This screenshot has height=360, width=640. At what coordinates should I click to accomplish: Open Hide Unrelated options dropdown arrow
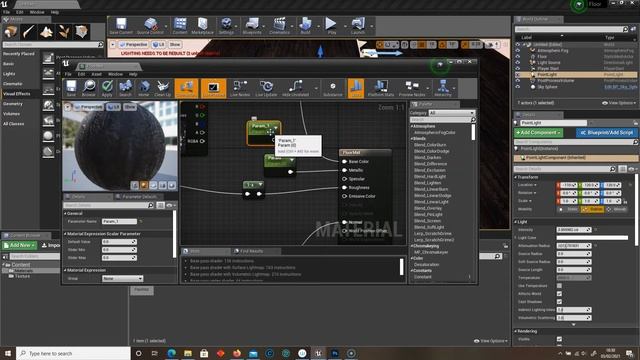pyautogui.click(x=316, y=88)
